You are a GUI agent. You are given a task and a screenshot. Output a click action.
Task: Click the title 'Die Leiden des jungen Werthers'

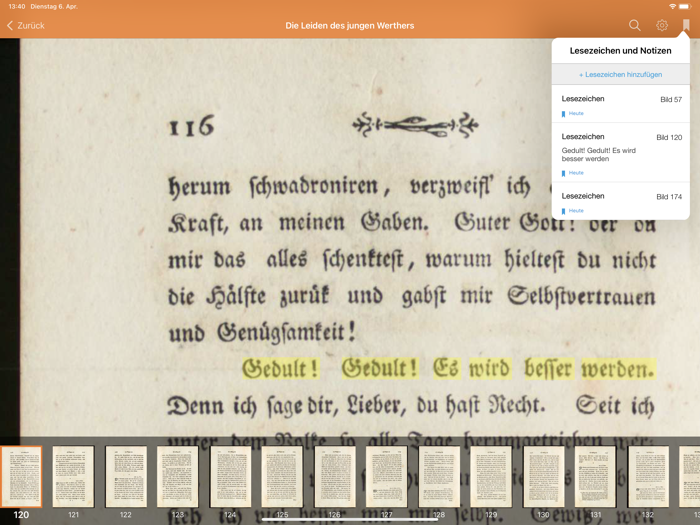point(350,25)
